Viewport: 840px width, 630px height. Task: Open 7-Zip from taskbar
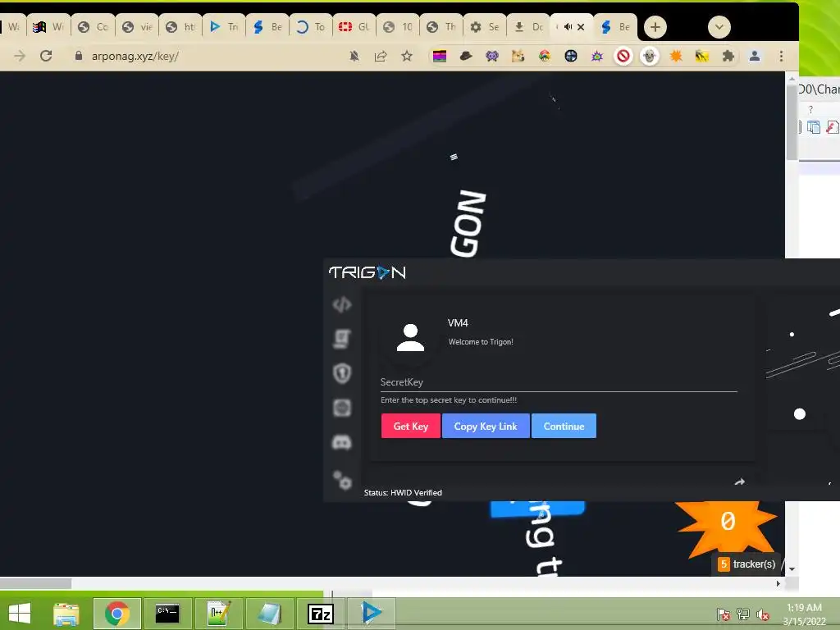[x=321, y=614]
